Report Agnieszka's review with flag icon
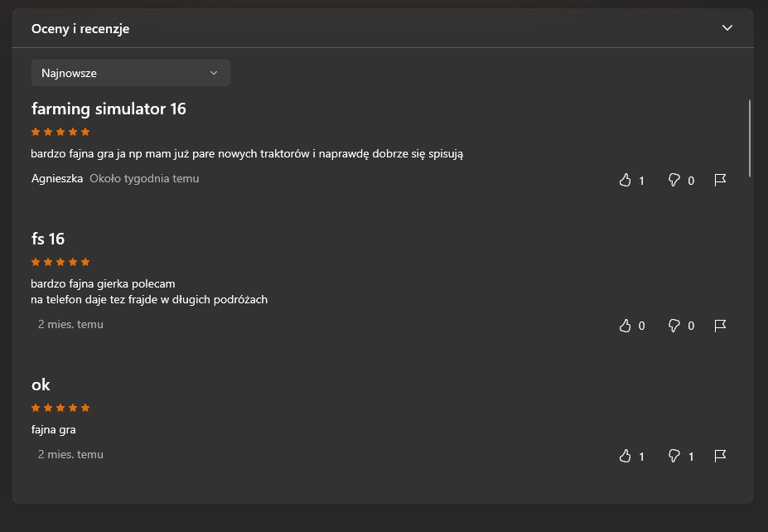 [720, 181]
